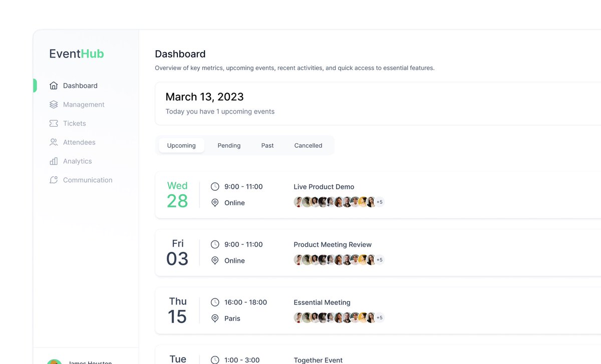601x364 pixels.
Task: Open Communication section
Action: tap(88, 180)
